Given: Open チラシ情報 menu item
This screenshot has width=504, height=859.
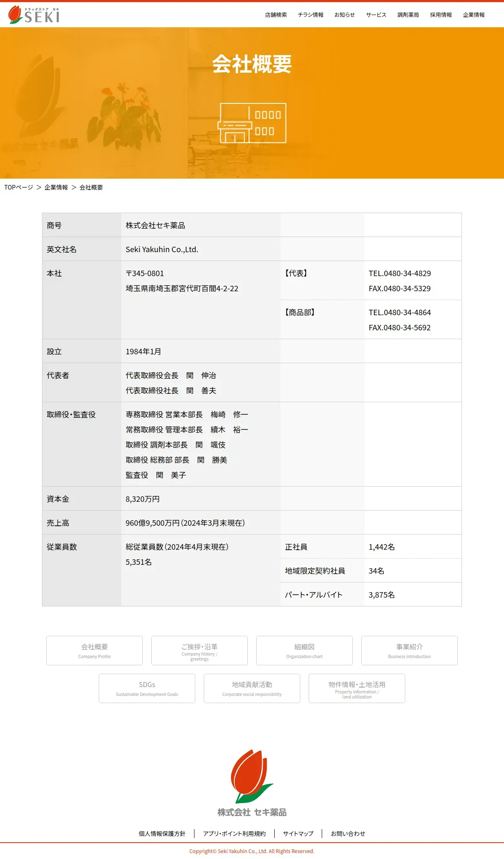Looking at the screenshot, I should pos(311,15).
